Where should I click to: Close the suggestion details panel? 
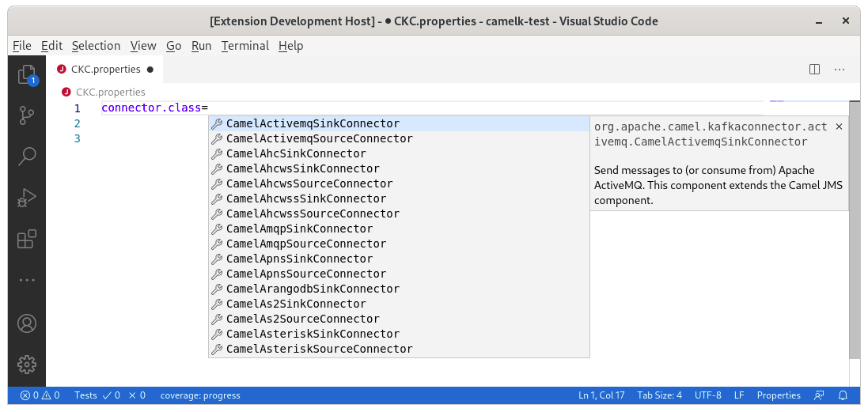click(839, 127)
